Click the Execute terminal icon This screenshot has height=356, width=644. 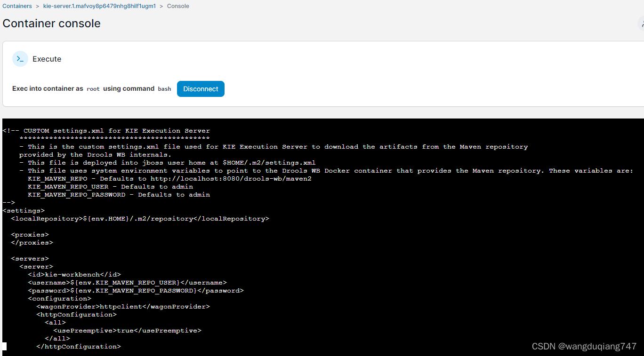point(20,59)
